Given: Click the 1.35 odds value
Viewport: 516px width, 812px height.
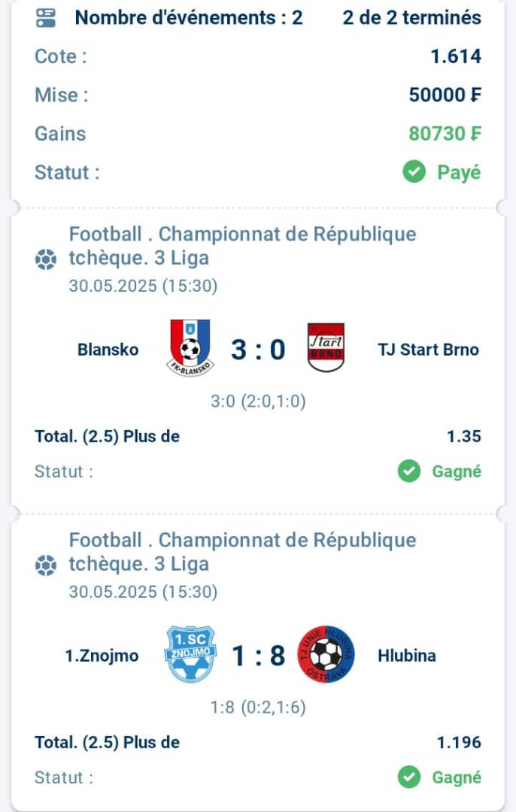Looking at the screenshot, I should [x=464, y=436].
